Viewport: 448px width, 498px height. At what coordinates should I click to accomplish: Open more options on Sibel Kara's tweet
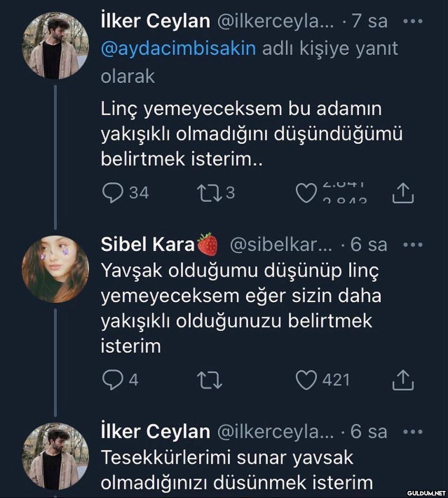tap(412, 245)
